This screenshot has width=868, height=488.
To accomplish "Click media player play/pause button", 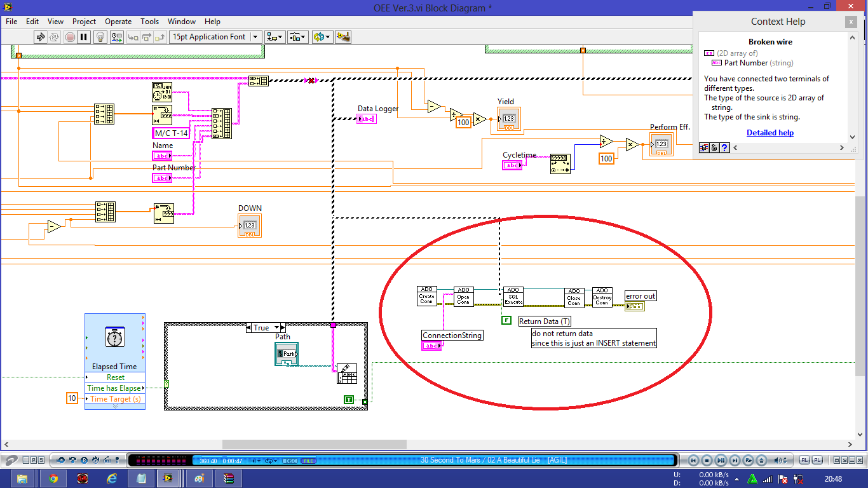I will point(721,461).
